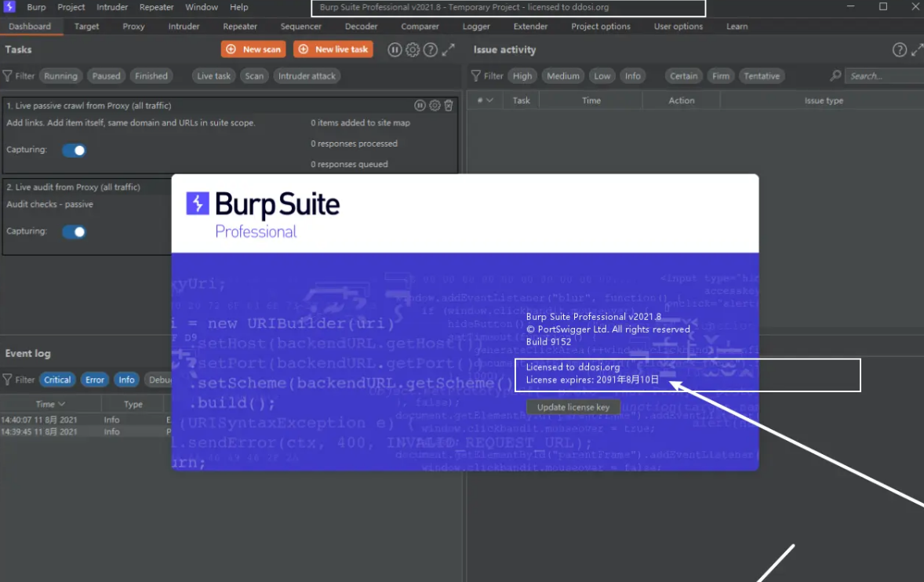924x582 pixels.
Task: Toggle the High severity issue filter
Action: (x=522, y=76)
